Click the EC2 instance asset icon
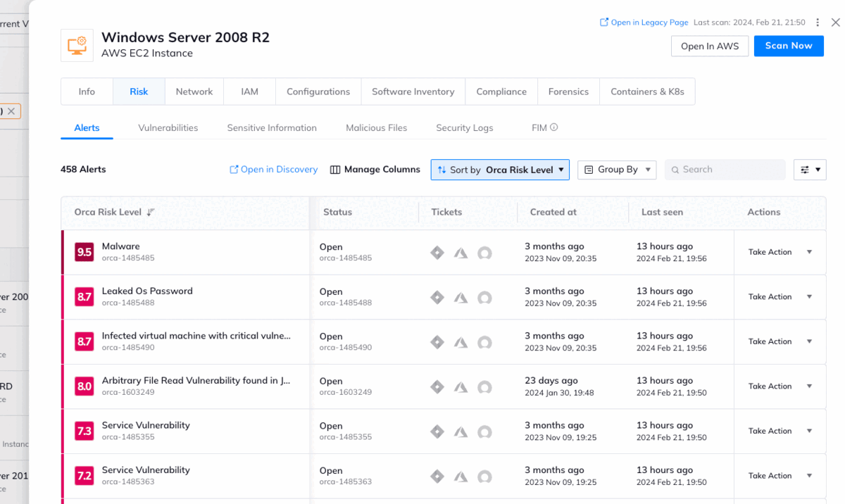The height and width of the screenshot is (504, 845). [x=77, y=45]
